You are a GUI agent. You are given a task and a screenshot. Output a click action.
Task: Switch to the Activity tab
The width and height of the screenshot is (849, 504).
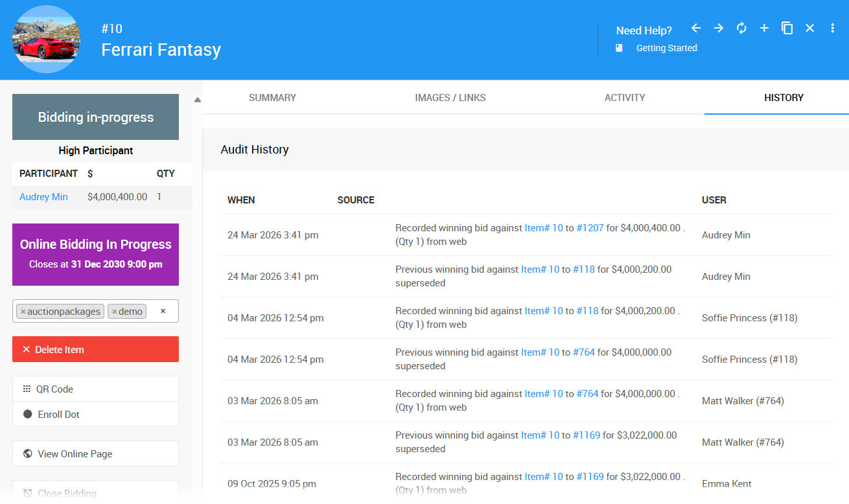[x=624, y=98]
